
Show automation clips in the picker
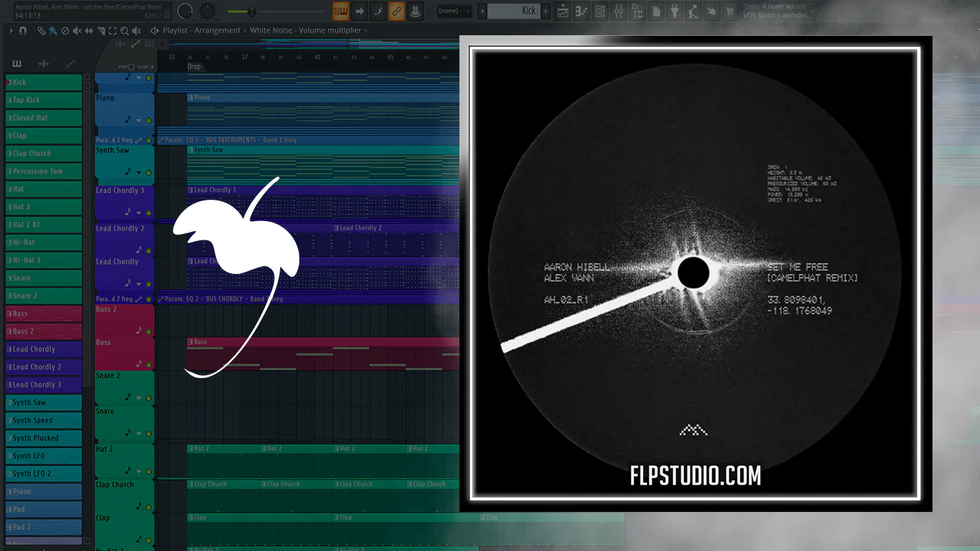click(x=70, y=64)
